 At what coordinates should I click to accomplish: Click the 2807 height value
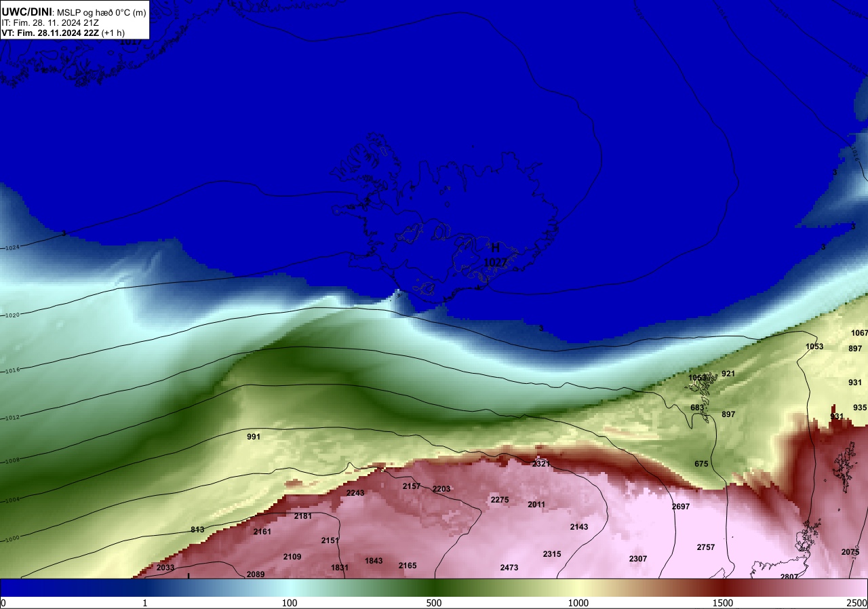pyautogui.click(x=789, y=576)
